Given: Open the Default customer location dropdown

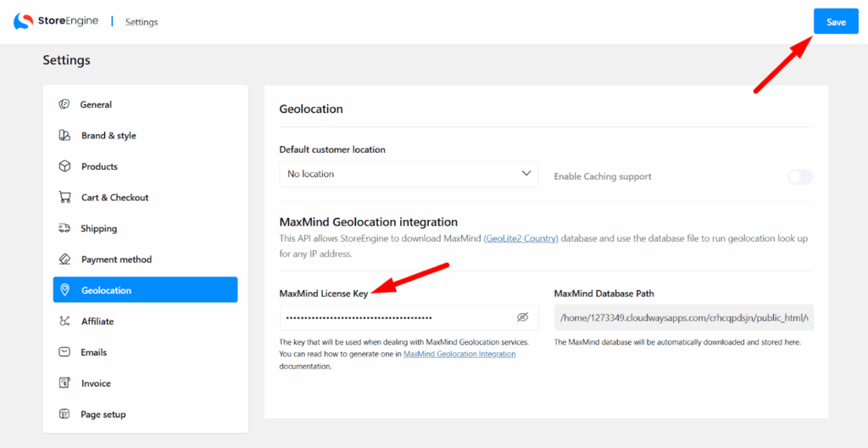Looking at the screenshot, I should click(x=408, y=174).
